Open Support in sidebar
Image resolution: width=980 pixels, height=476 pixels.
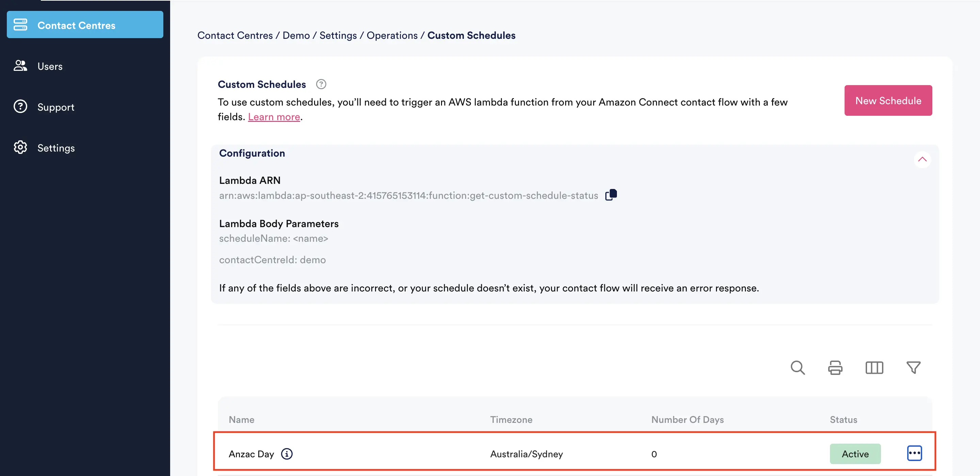[x=55, y=107]
